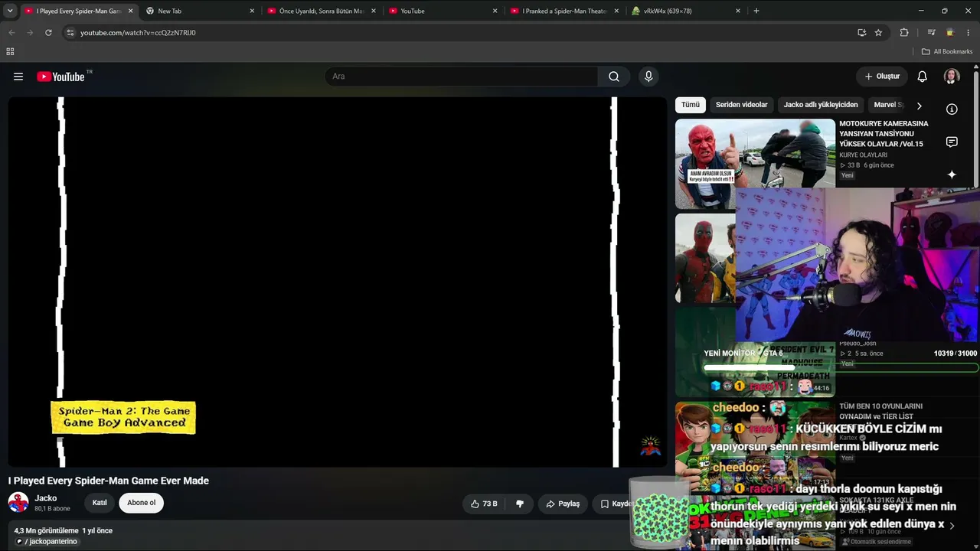Viewport: 980px width, 551px height.
Task: Click the video title 'I Played Every Spider-Man Game Ever Made'
Action: point(109,481)
